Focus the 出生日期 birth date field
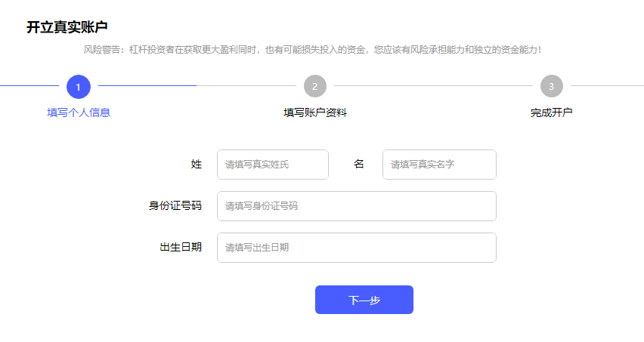Viewport: 644px width, 342px height. pos(357,248)
